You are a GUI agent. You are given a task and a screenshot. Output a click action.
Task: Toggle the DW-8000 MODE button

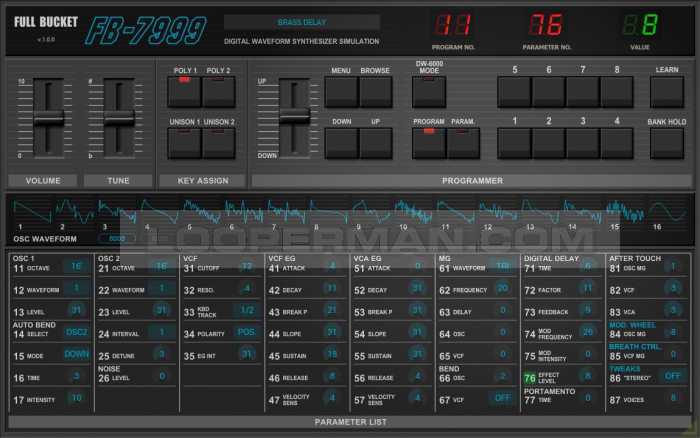(x=428, y=92)
